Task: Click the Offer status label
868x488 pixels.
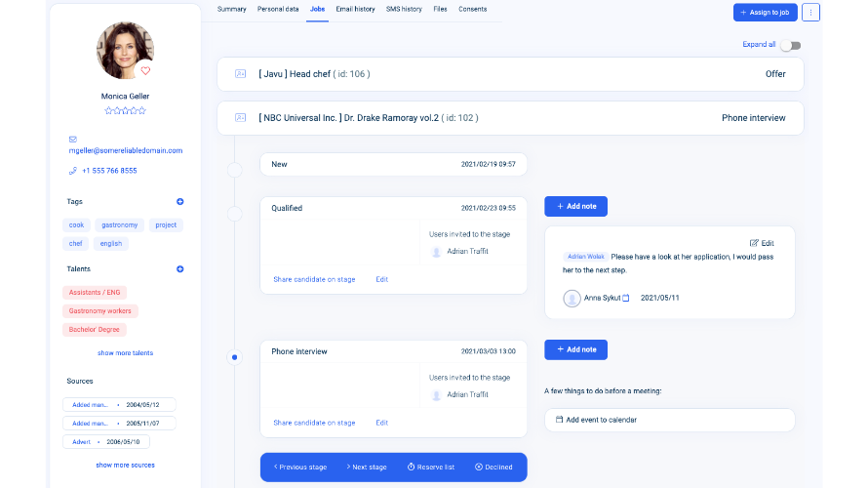Action: click(x=775, y=73)
